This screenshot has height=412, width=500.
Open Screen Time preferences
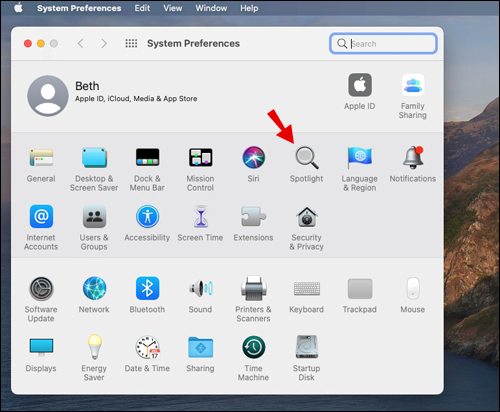click(200, 216)
